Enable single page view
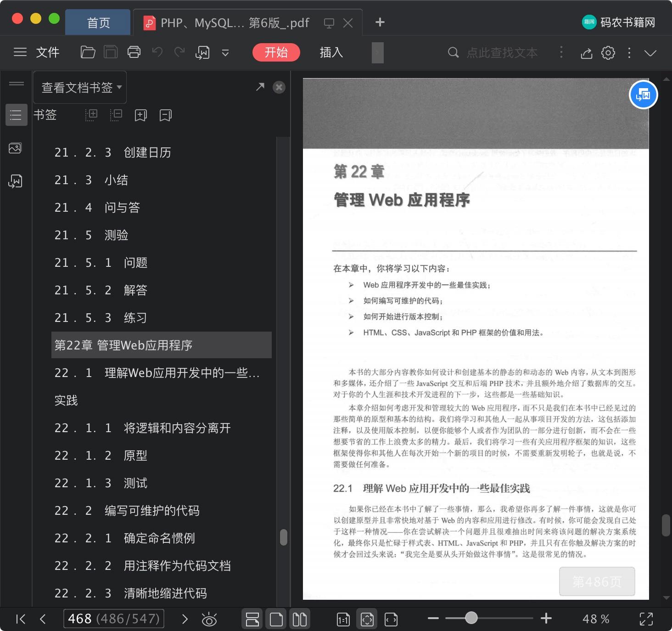 point(276,619)
